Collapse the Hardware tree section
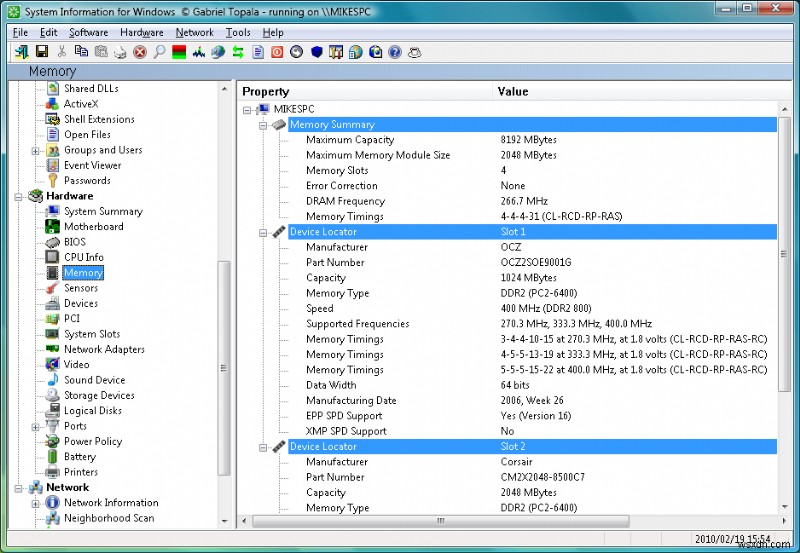This screenshot has width=800, height=553. [20, 196]
